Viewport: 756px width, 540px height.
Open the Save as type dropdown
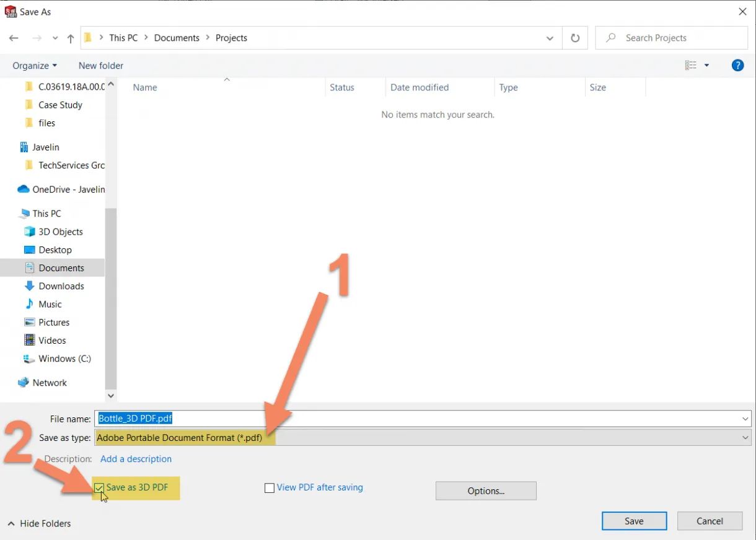(744, 437)
